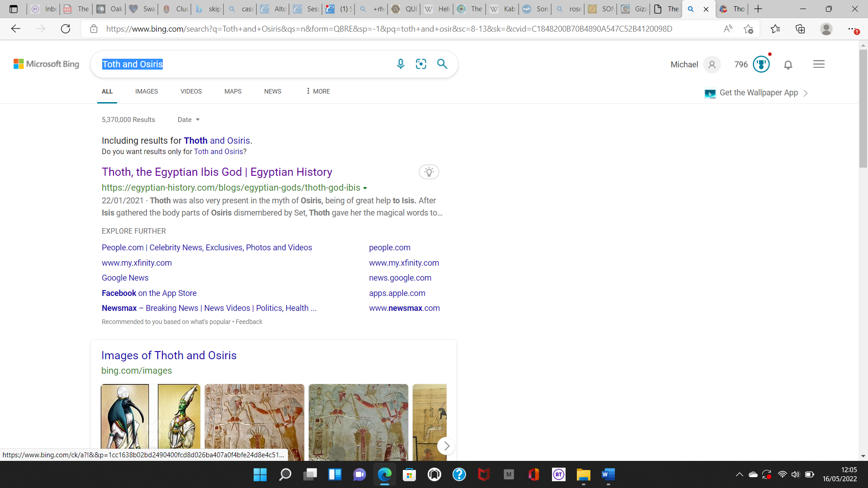Expand the MORE search categories menu

(318, 91)
